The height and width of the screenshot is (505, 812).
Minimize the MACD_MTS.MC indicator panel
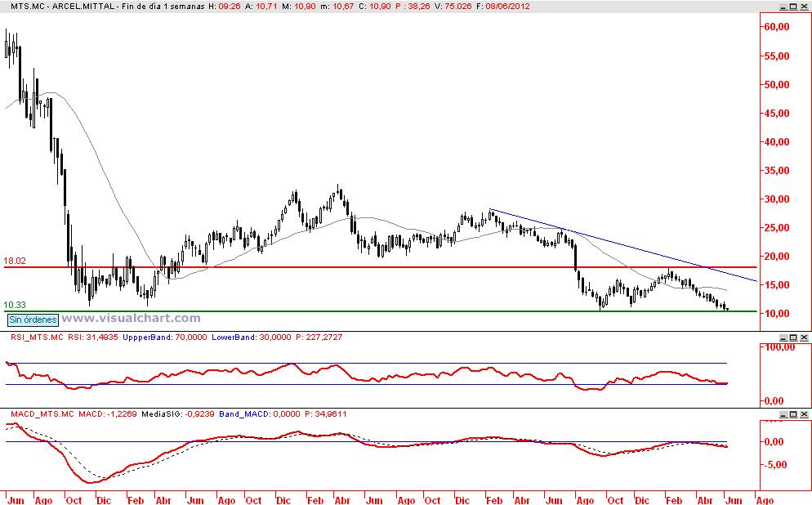click(783, 414)
